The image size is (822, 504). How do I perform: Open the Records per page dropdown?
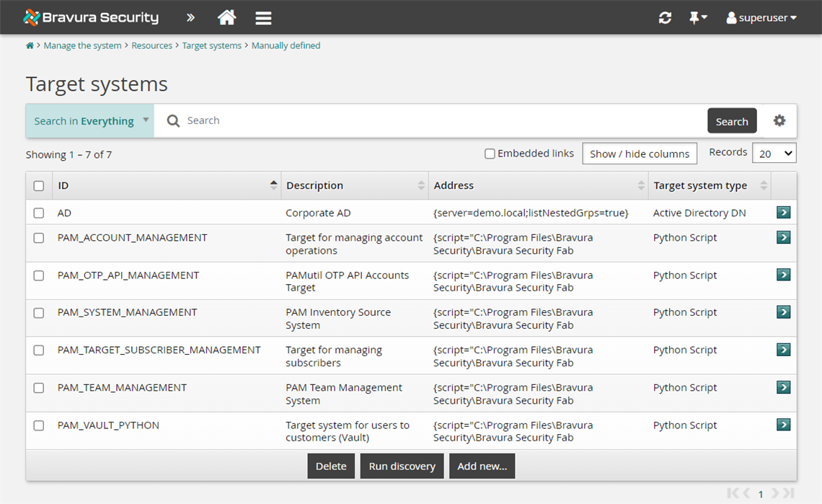[x=774, y=153]
